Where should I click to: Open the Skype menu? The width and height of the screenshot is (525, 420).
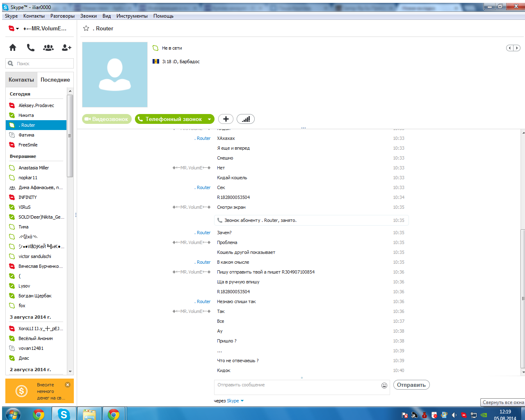coord(11,16)
